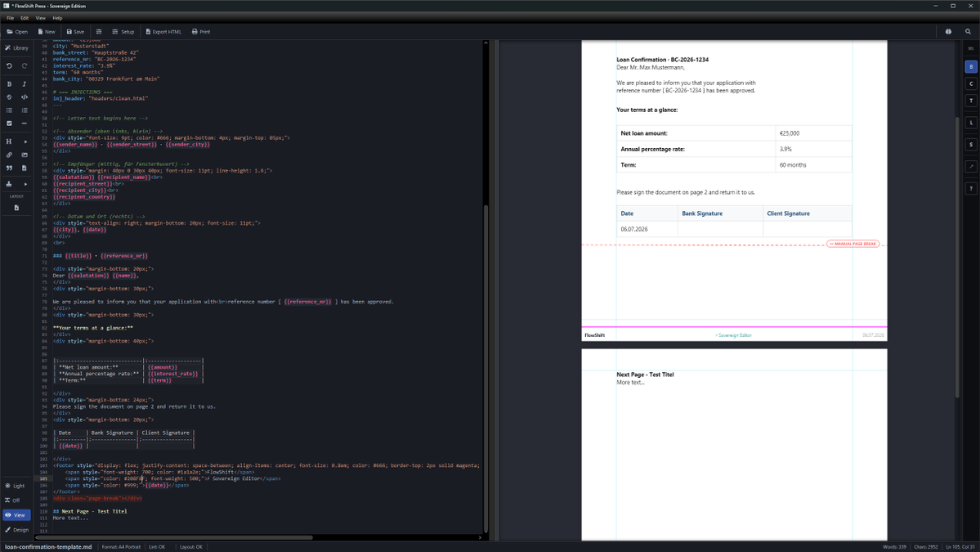The image size is (980, 552).
Task: Toggle the Off option in the left sidebar
Action: pyautogui.click(x=13, y=500)
